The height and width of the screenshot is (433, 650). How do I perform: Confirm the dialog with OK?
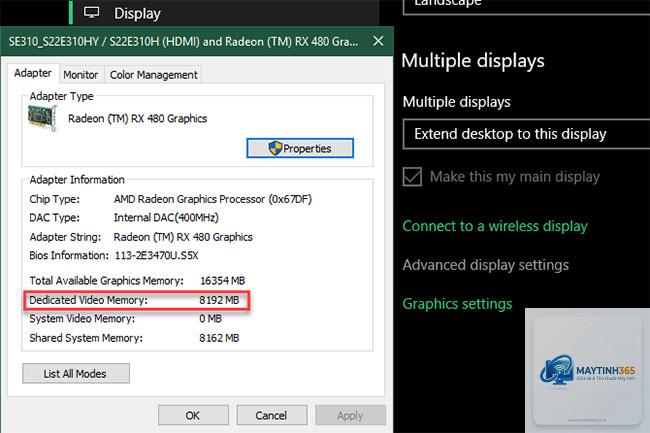(193, 415)
